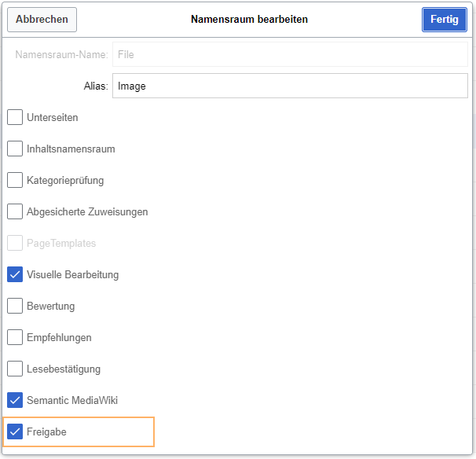
Task: Click the disabled Namensraum-Name field
Action: (x=290, y=55)
